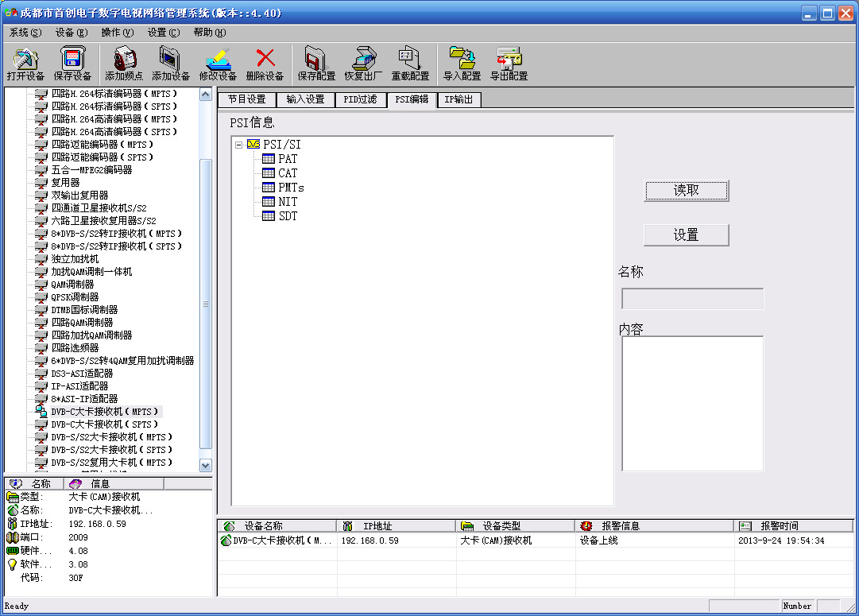Click the 内容 text area

click(x=692, y=403)
